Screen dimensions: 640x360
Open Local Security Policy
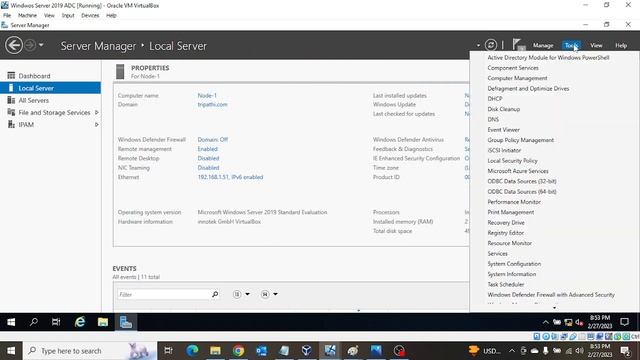pyautogui.click(x=512, y=161)
